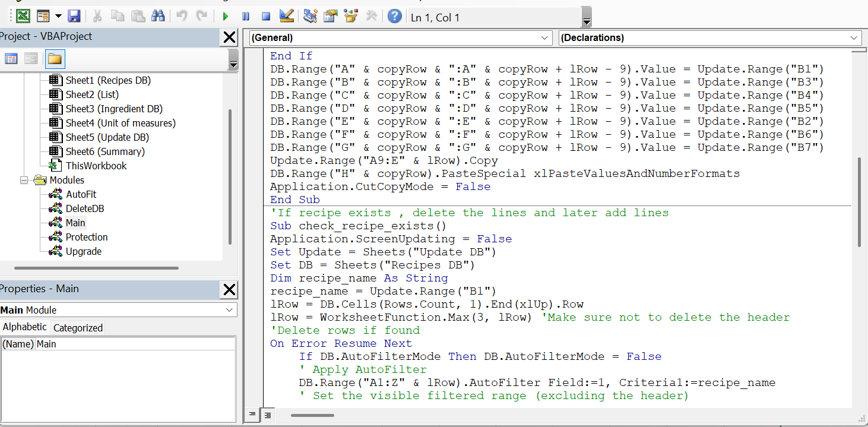868x427 pixels.
Task: Save the VBA project with the floppy disk icon
Action: click(x=74, y=17)
